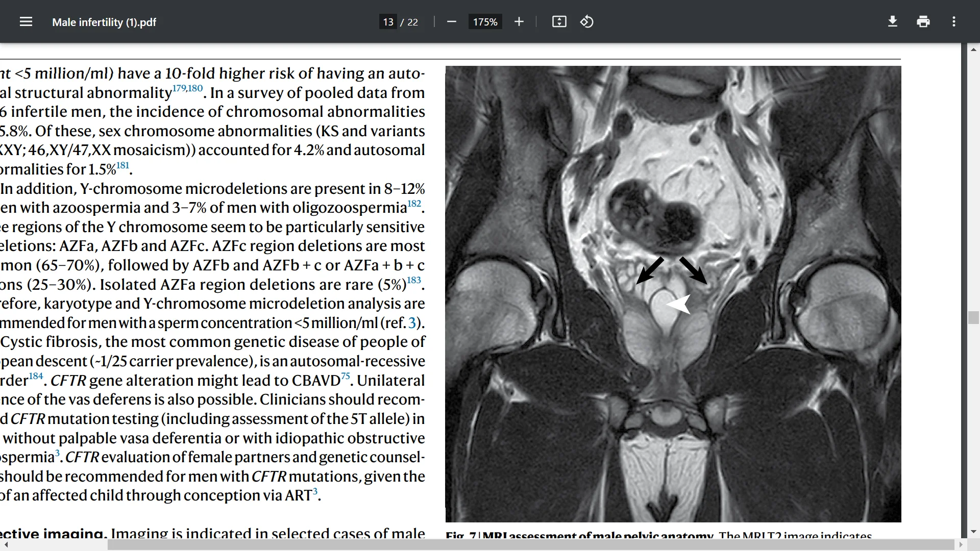Open citation 183 reference link
The height and width of the screenshot is (551, 980).
click(414, 280)
